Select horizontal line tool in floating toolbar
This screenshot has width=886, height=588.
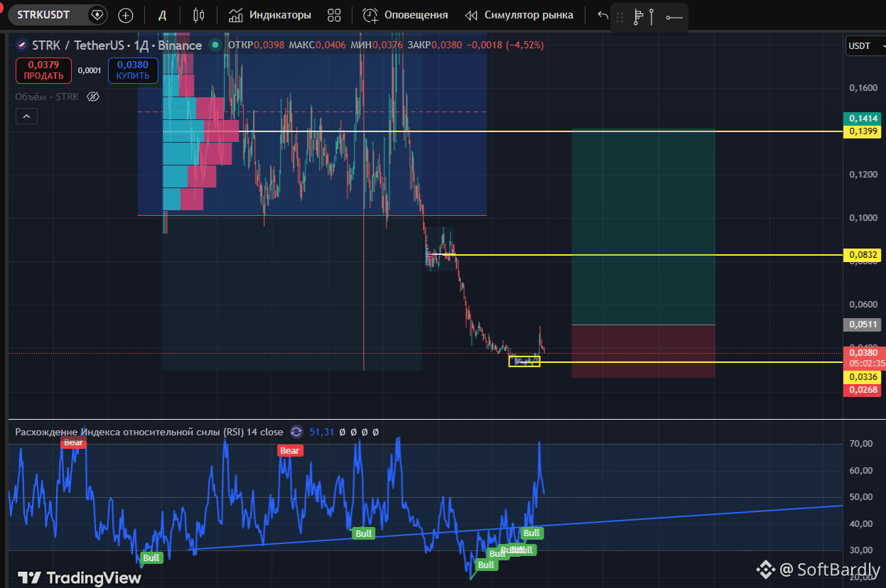pos(674,17)
